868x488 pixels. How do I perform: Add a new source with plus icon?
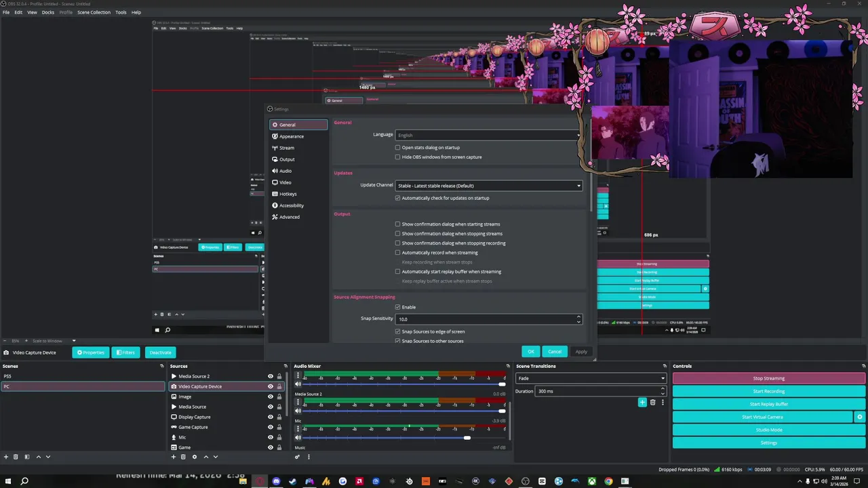pyautogui.click(x=173, y=457)
